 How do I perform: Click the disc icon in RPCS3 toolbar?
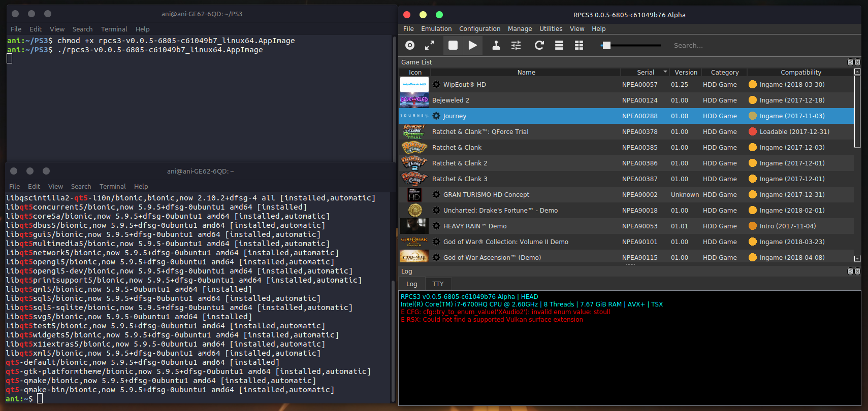(x=410, y=45)
